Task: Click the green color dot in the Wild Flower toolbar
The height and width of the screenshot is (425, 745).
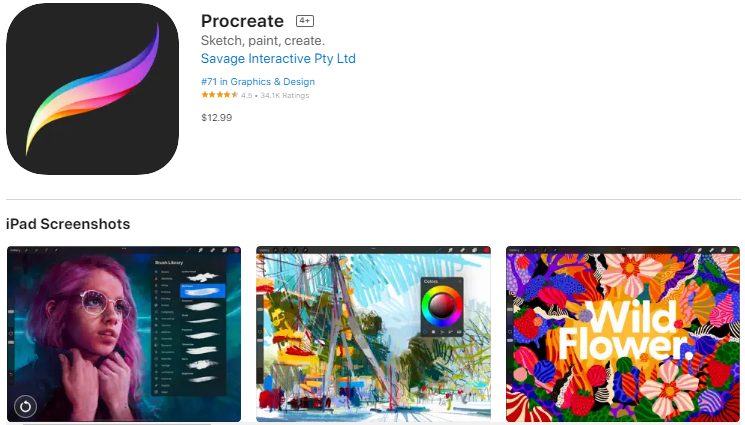Action: point(735,250)
